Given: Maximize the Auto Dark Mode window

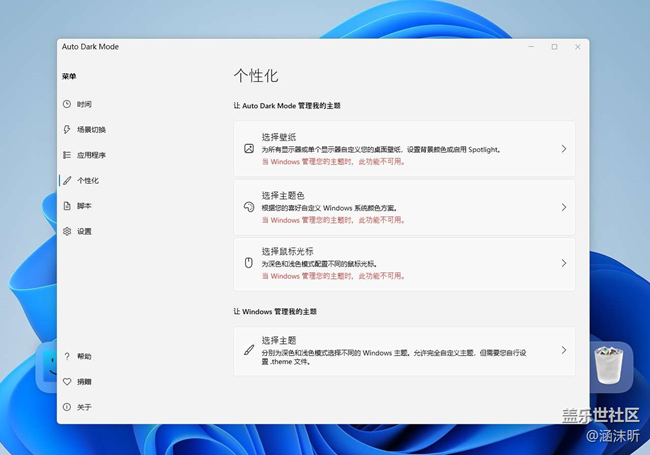Looking at the screenshot, I should pyautogui.click(x=554, y=47).
